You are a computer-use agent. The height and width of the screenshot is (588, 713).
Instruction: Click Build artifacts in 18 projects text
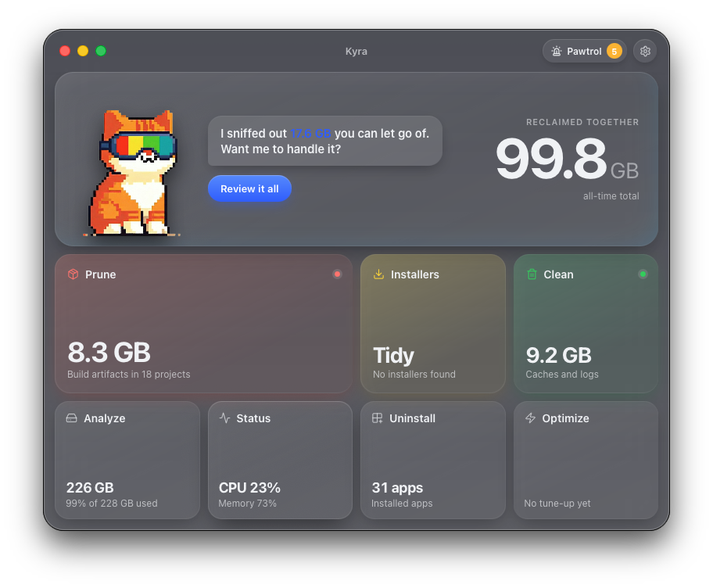tap(129, 375)
